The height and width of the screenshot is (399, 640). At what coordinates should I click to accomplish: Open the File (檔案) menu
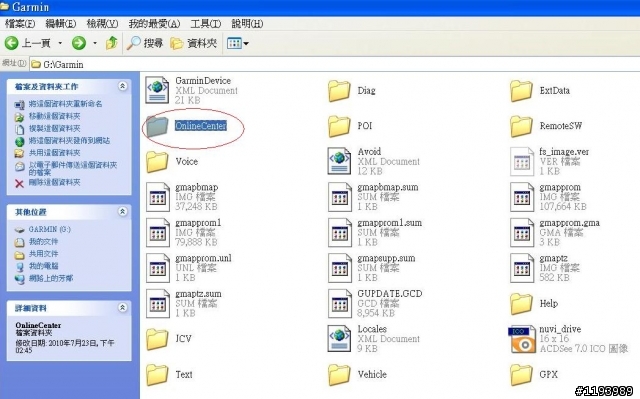coord(20,24)
